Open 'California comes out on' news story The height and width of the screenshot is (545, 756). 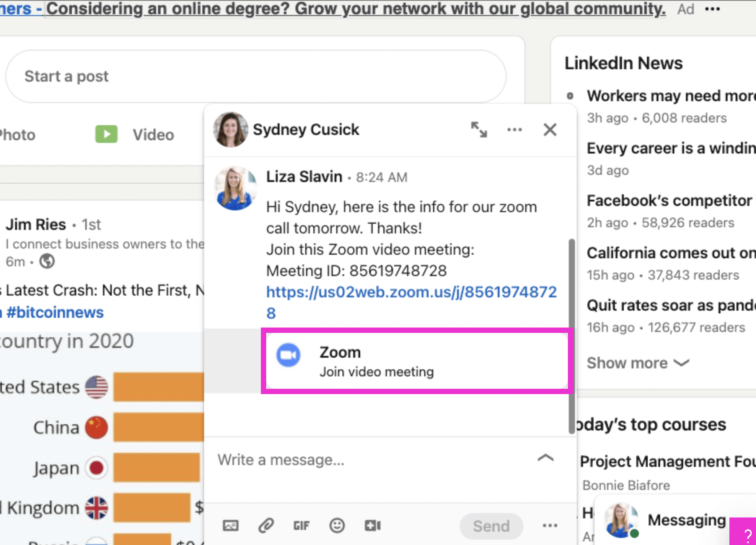671,253
